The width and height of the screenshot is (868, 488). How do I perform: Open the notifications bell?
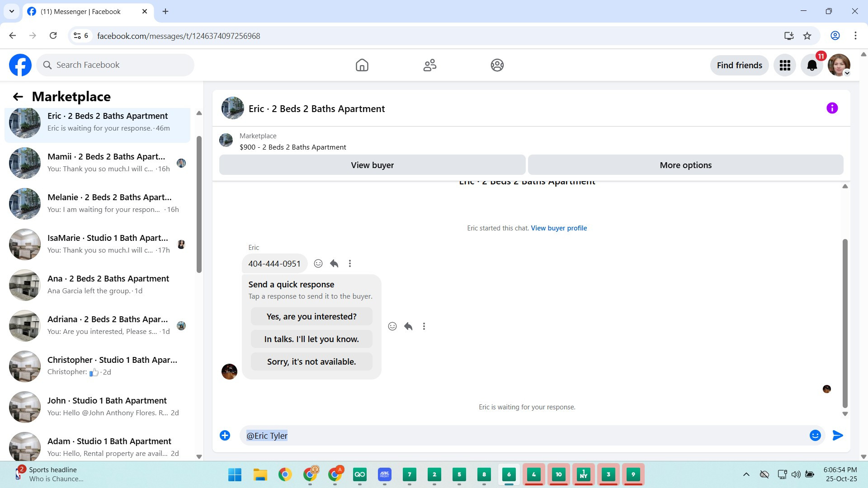812,66
